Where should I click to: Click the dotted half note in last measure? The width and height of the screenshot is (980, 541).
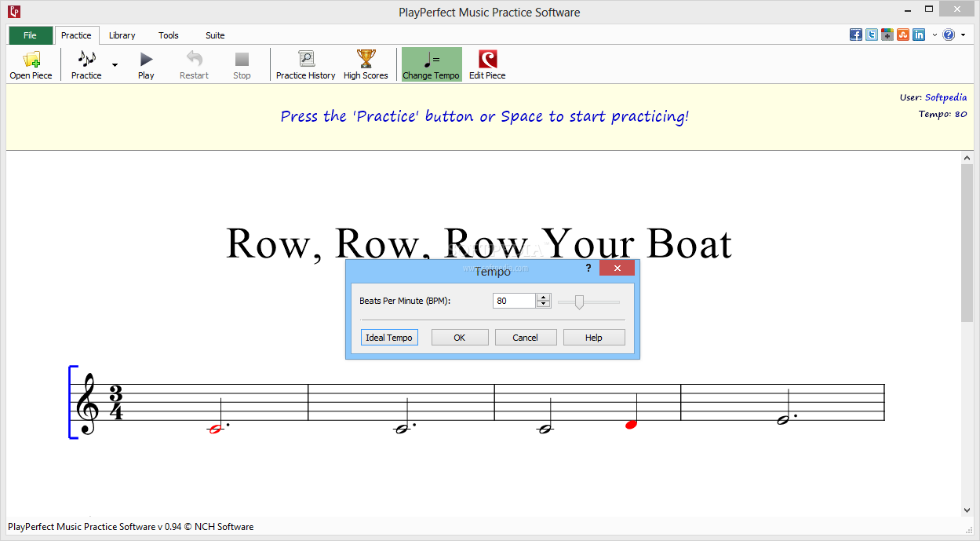point(786,408)
